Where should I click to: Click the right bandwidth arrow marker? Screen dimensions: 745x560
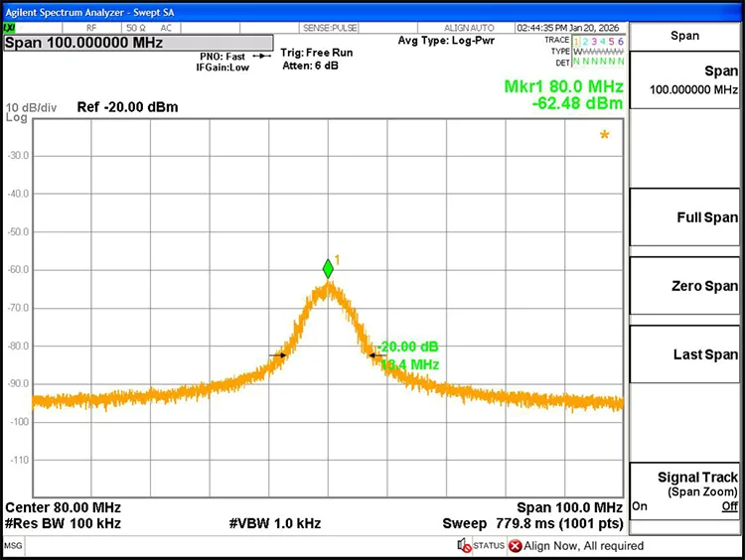(377, 354)
